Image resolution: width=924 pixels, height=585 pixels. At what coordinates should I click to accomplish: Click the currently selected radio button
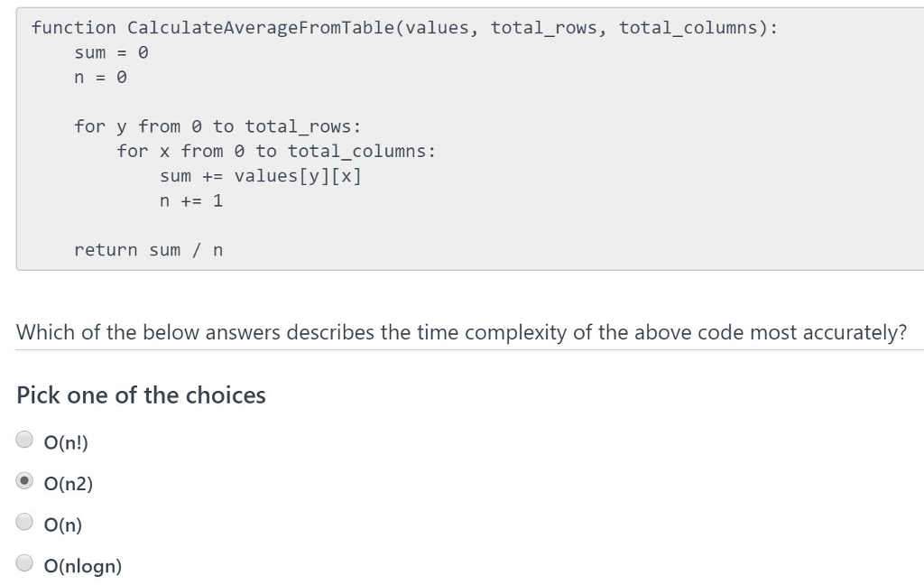(x=23, y=479)
